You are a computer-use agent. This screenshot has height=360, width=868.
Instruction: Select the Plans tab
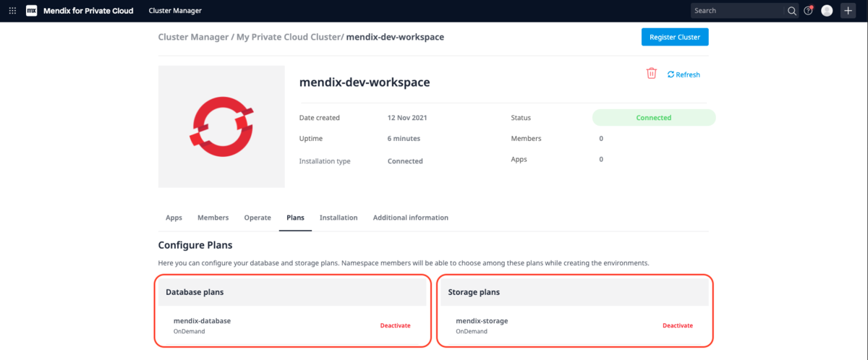(295, 218)
